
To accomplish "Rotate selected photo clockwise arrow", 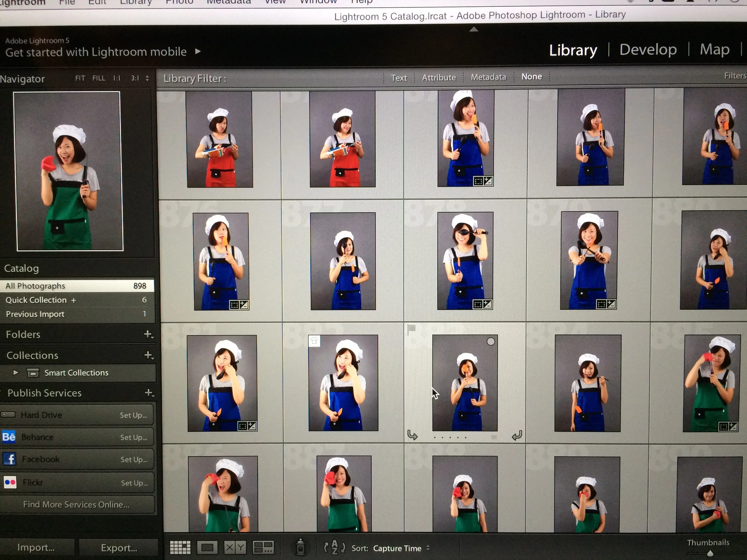I will click(517, 435).
